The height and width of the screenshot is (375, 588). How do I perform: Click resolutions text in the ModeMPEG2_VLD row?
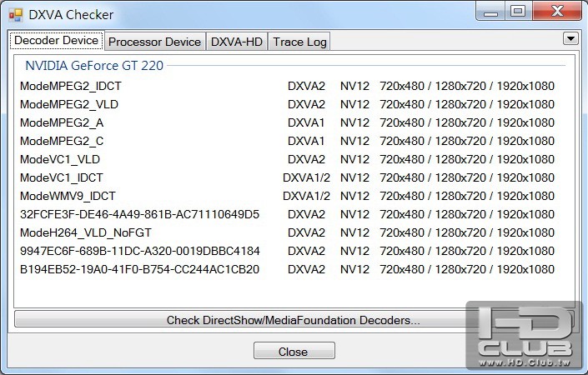click(467, 104)
